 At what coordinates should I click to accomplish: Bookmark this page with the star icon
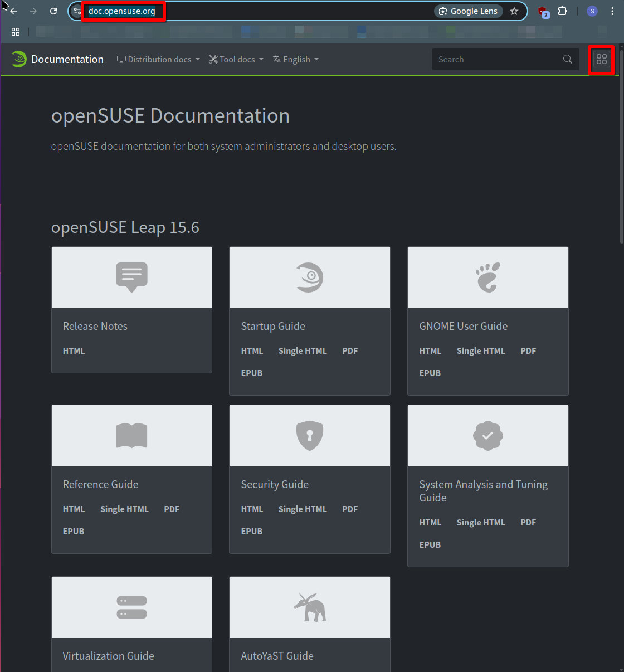(514, 11)
